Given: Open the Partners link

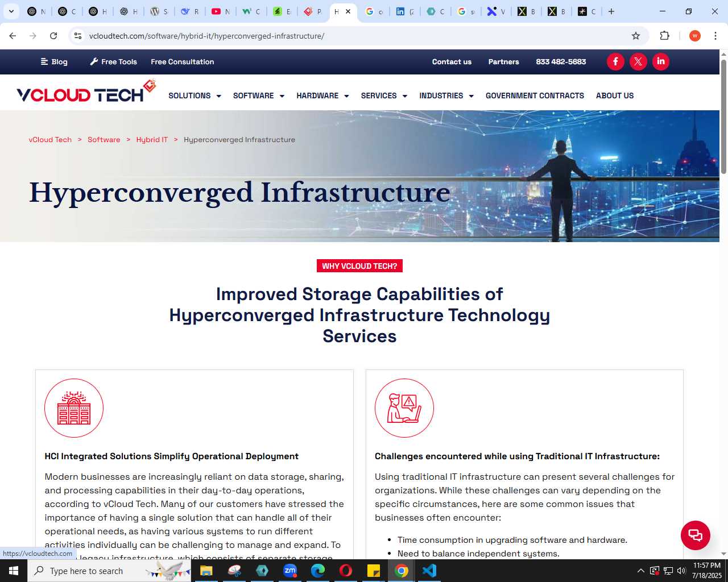Looking at the screenshot, I should point(503,61).
